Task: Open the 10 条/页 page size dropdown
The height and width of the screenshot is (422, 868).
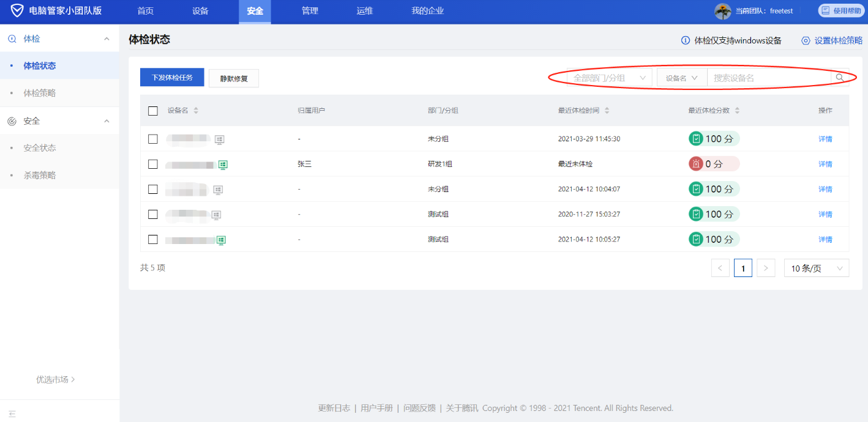Action: (x=816, y=268)
